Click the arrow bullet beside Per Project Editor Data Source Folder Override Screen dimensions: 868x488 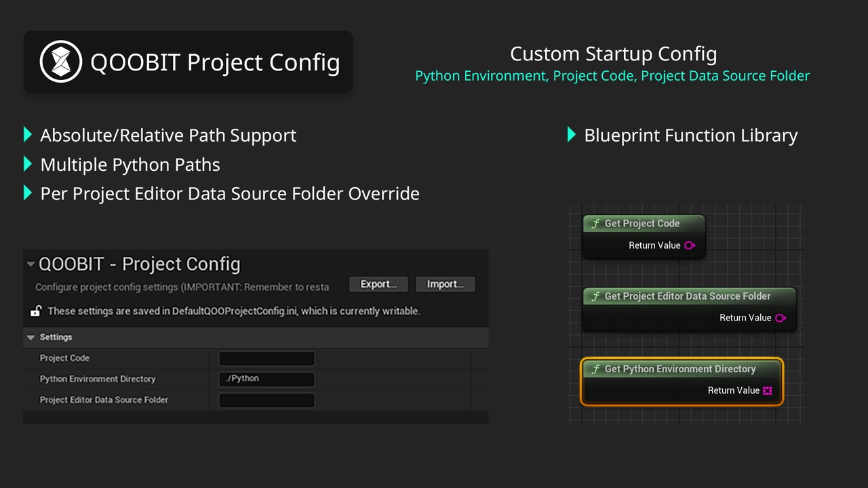click(28, 192)
